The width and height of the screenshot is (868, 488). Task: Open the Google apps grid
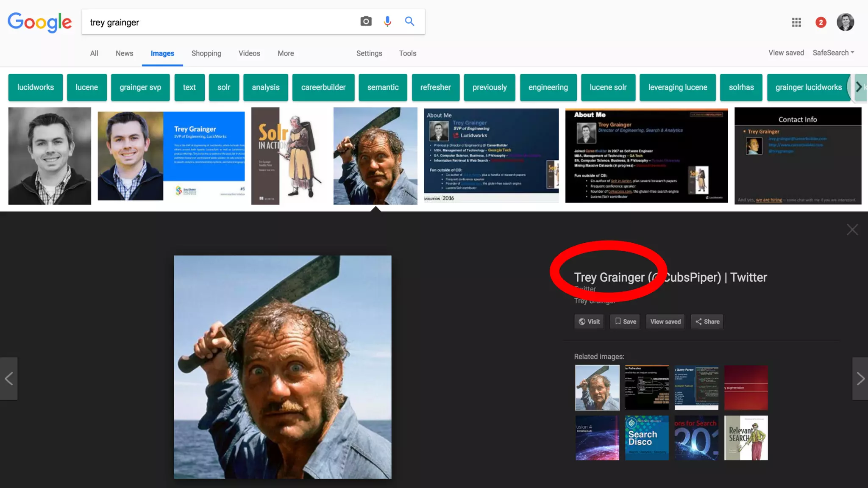(796, 22)
